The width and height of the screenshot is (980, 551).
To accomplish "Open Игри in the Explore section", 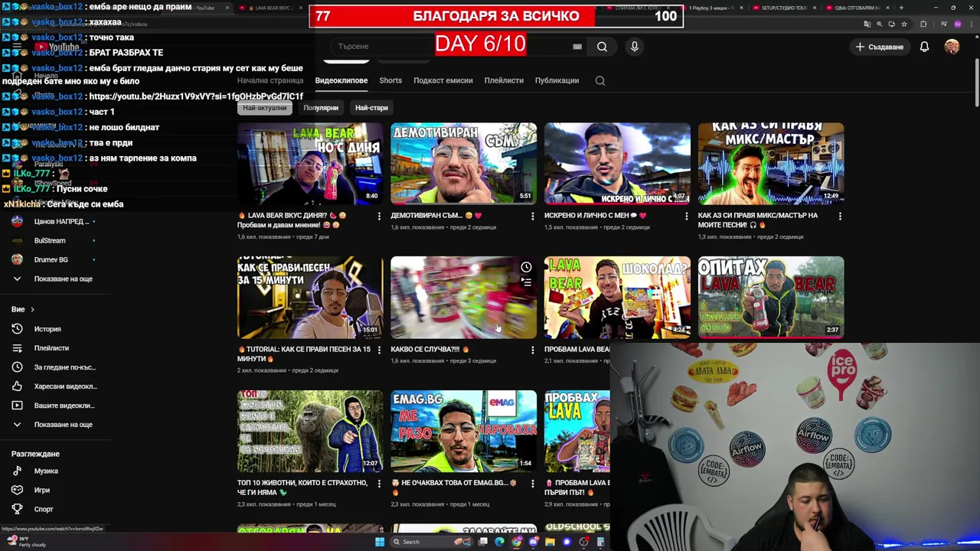I will point(41,491).
